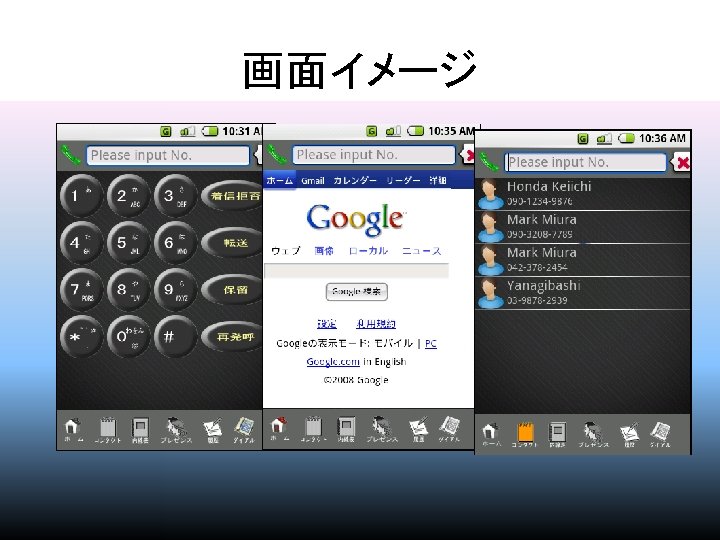Open Presence (プレゼンス) icon on Google screen
The width and height of the screenshot is (720, 540).
(381, 429)
